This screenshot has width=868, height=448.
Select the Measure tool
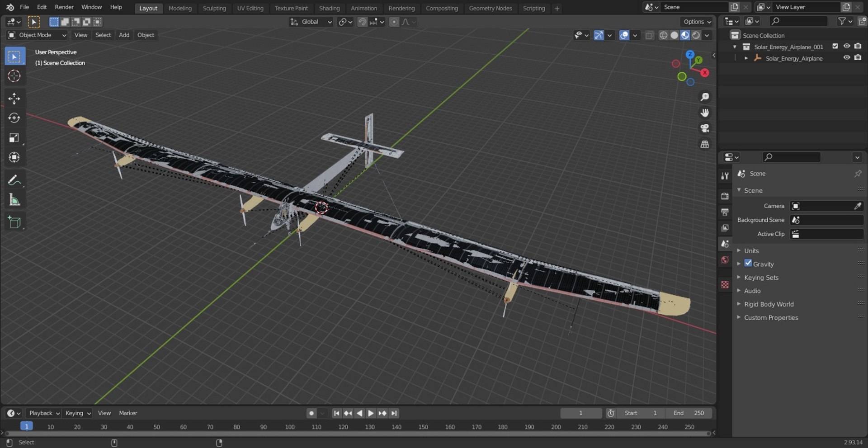point(14,199)
